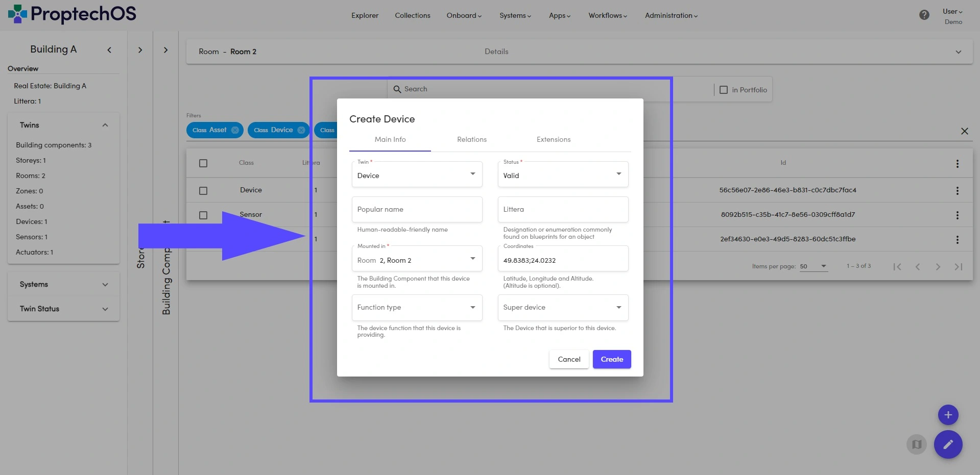Click Storeys: 1 in sidebar
The height and width of the screenshot is (475, 980).
[x=31, y=160]
